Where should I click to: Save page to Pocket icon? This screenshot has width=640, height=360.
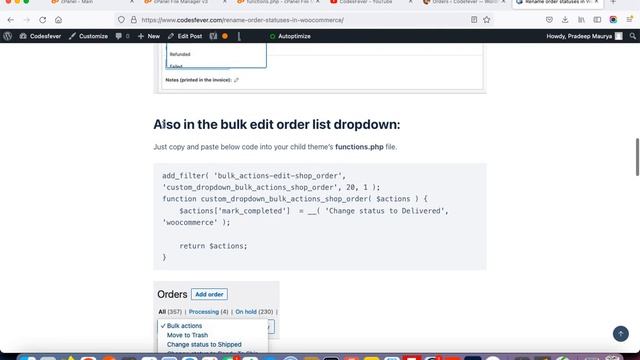[x=549, y=20]
